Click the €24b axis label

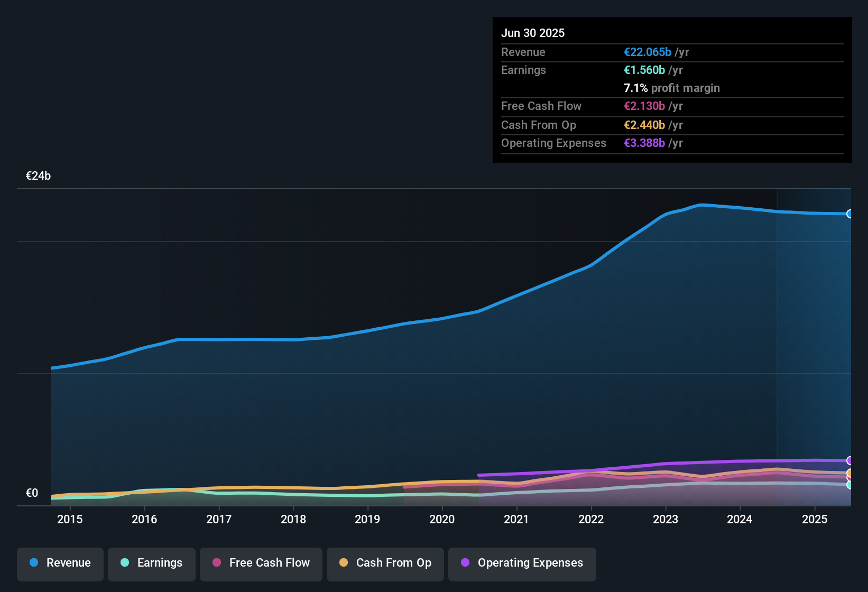(x=38, y=175)
